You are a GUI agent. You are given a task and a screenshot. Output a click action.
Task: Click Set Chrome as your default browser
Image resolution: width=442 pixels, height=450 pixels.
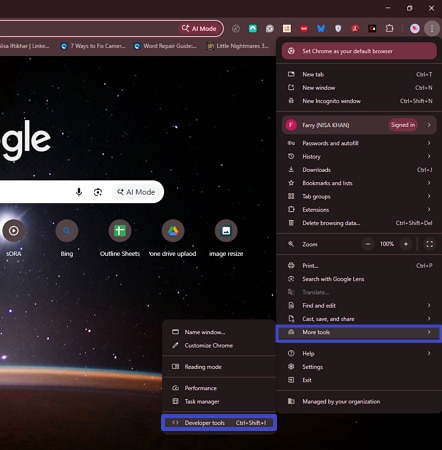359,51
